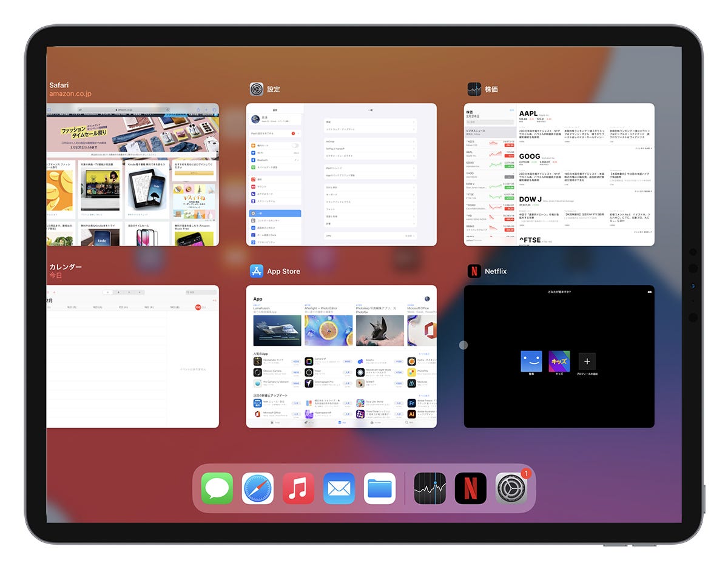Open the Files app in the dock
728x569 pixels.
[x=380, y=488]
